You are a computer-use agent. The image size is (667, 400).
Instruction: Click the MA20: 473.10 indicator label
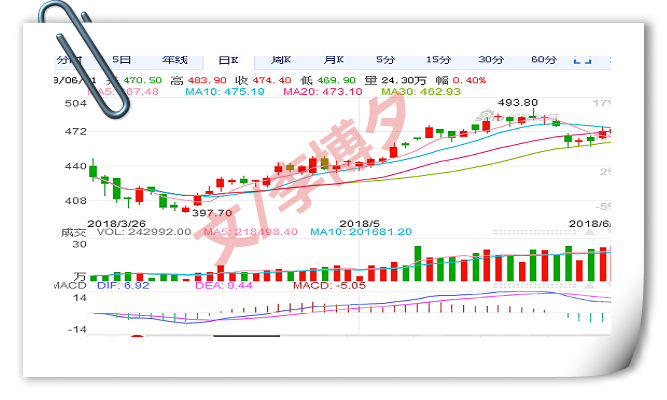323,91
